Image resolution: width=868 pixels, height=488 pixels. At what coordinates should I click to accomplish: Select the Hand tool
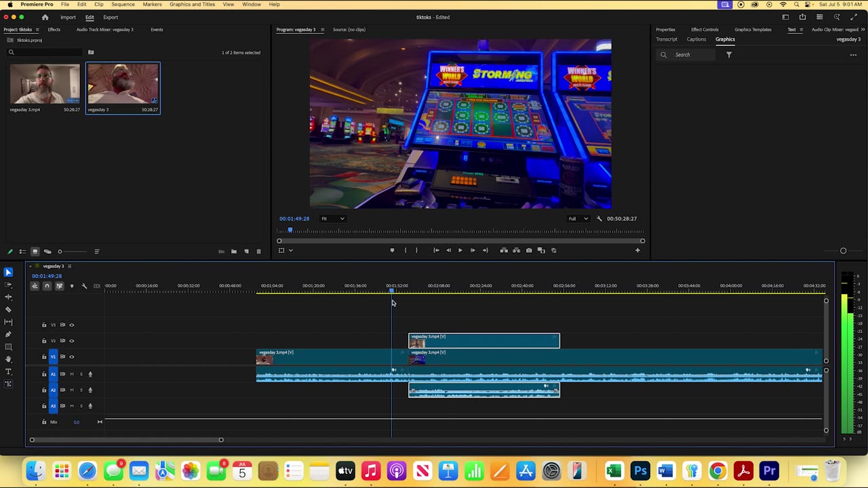tap(8, 359)
